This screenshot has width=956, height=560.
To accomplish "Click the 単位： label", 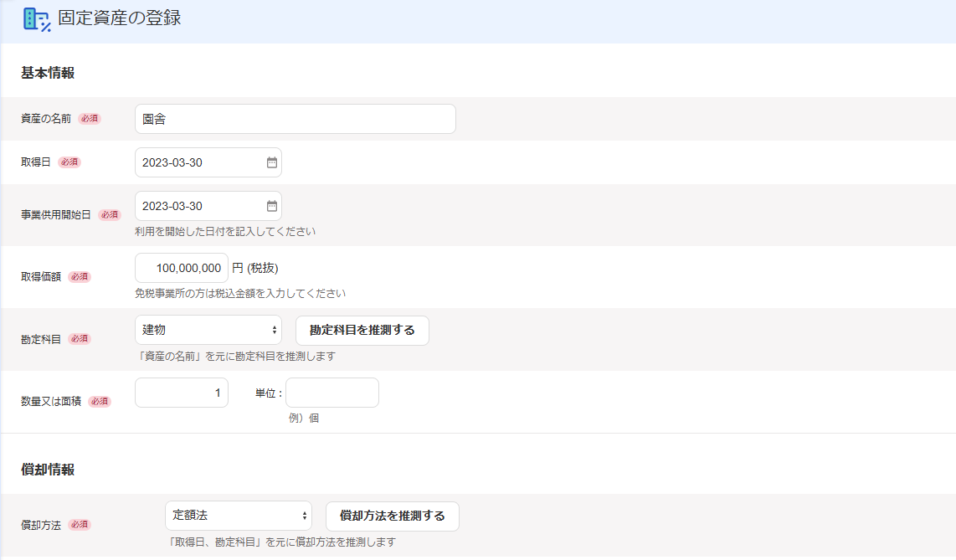I will coord(269,393).
